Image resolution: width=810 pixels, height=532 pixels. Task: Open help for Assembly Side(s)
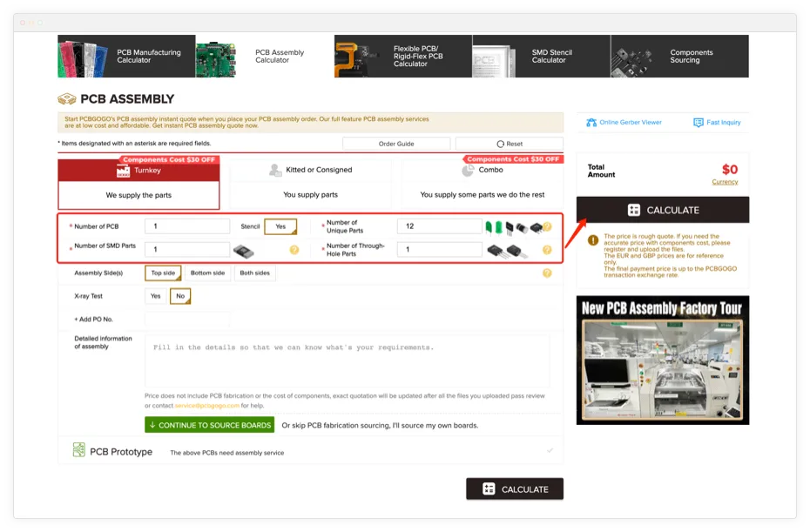tap(547, 273)
